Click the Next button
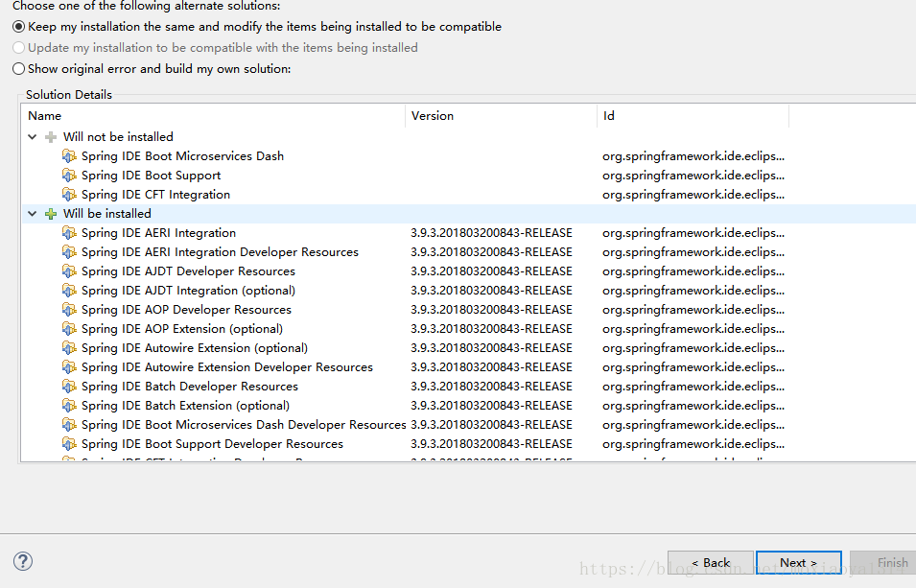The image size is (916, 588). click(799, 563)
